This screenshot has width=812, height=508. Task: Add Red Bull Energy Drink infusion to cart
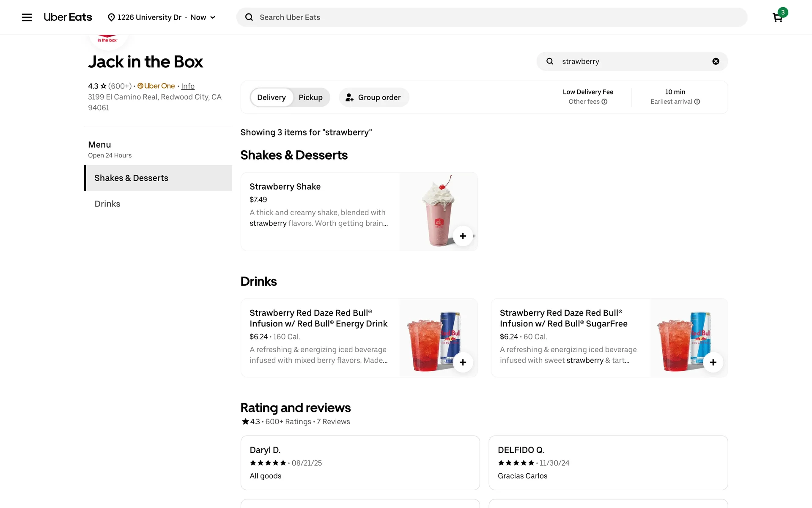click(463, 362)
